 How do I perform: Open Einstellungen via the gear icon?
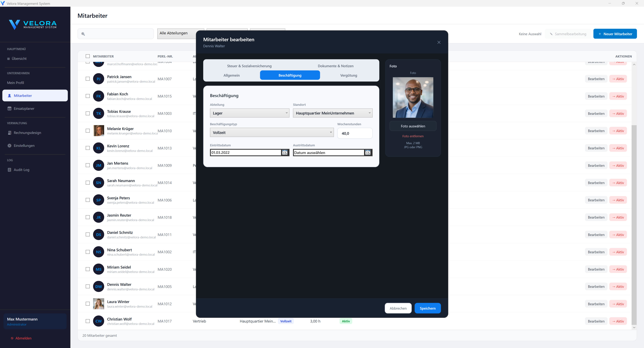(9, 145)
